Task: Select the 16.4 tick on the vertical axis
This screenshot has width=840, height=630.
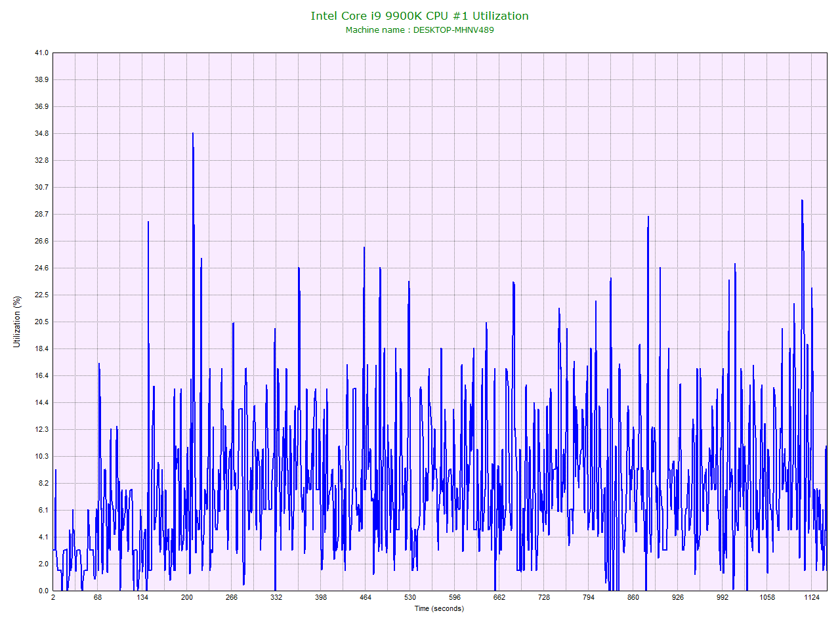Action: pyautogui.click(x=42, y=375)
